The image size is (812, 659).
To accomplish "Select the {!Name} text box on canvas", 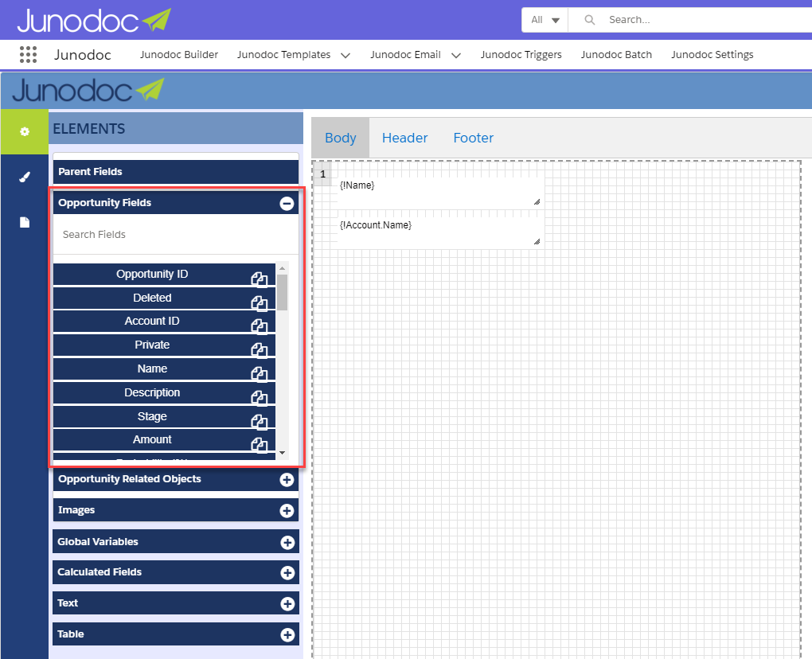I will tap(440, 193).
